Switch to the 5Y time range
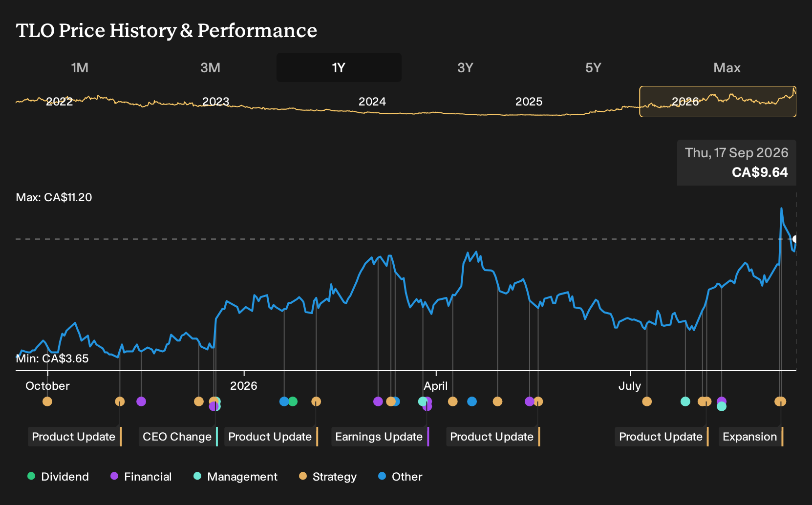 pyautogui.click(x=593, y=67)
